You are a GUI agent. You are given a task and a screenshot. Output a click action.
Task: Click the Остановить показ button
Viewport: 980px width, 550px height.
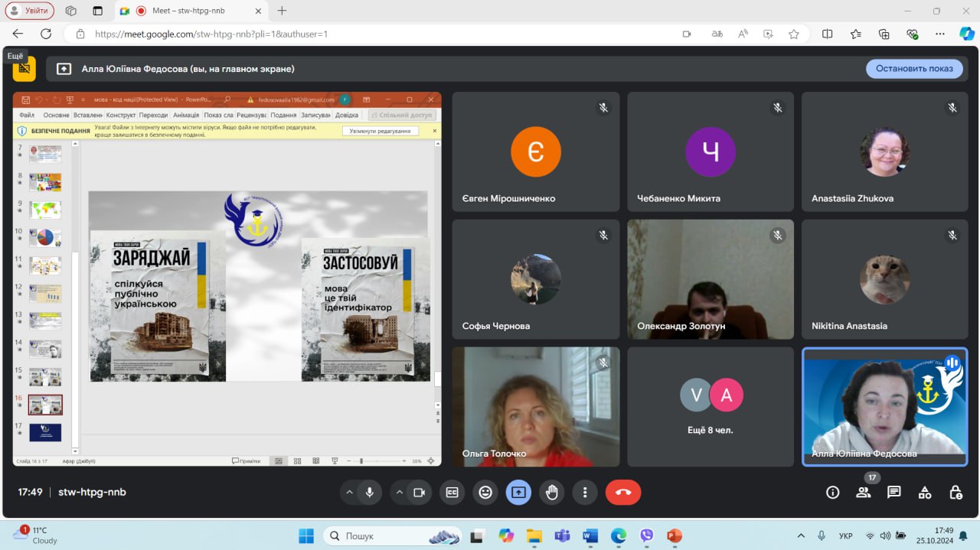914,69
